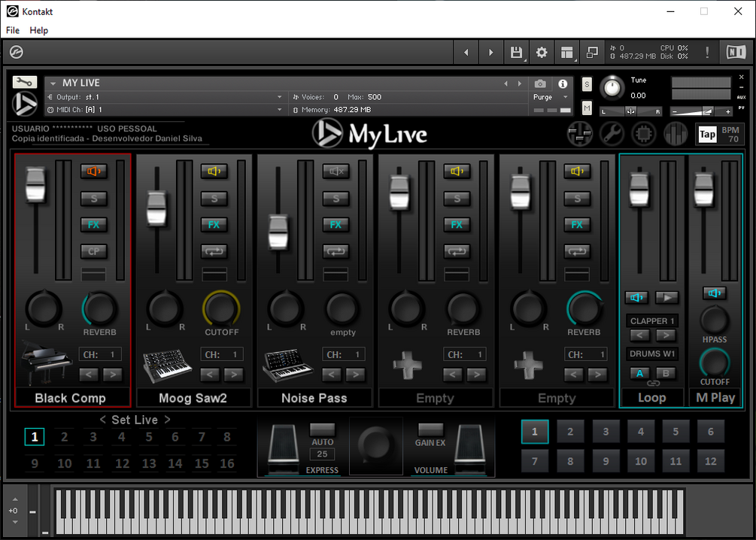Click the Loop play button
The image size is (756, 540).
point(666,298)
